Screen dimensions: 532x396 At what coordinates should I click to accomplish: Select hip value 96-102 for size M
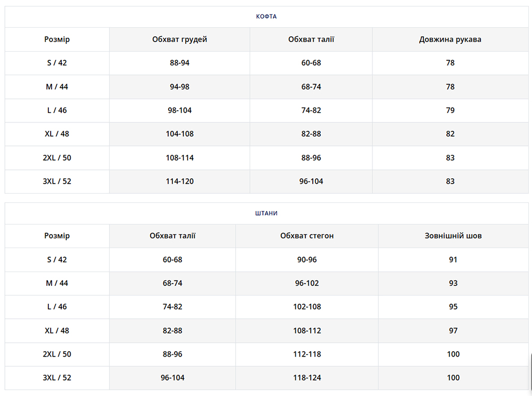[307, 283]
